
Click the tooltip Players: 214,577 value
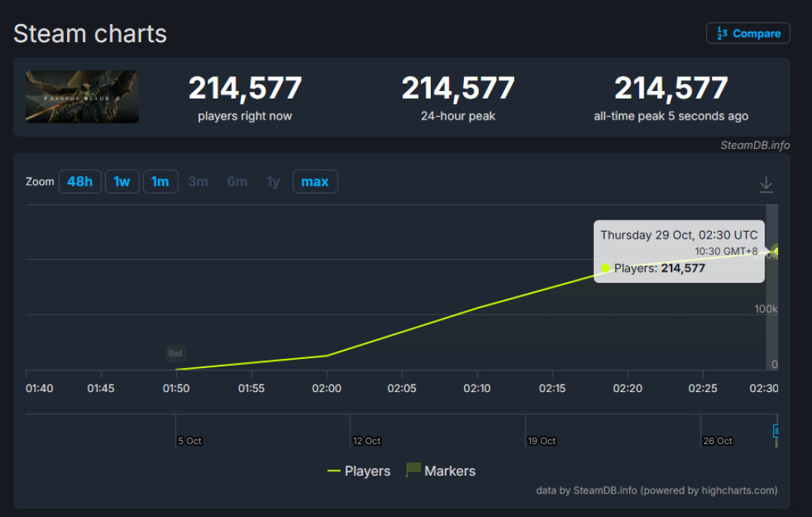pos(659,268)
